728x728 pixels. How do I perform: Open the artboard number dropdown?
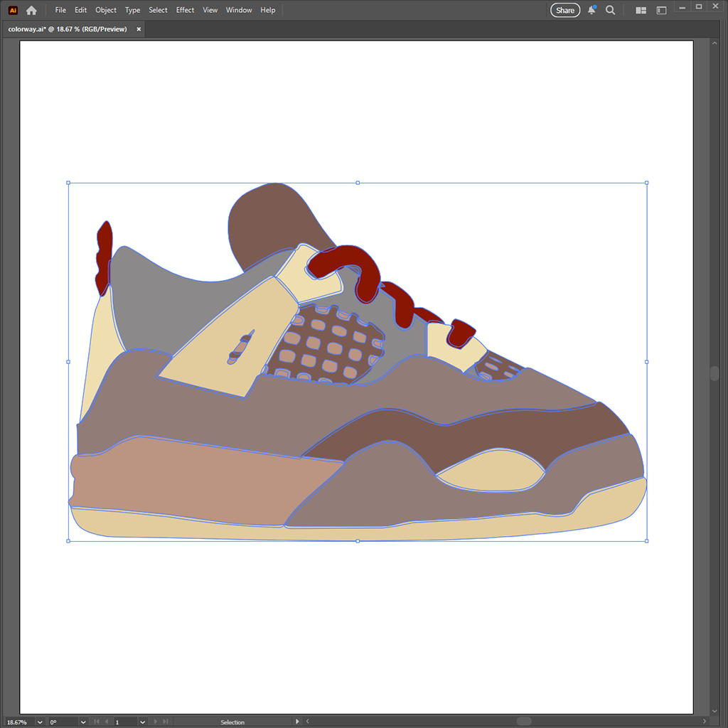[x=142, y=721]
